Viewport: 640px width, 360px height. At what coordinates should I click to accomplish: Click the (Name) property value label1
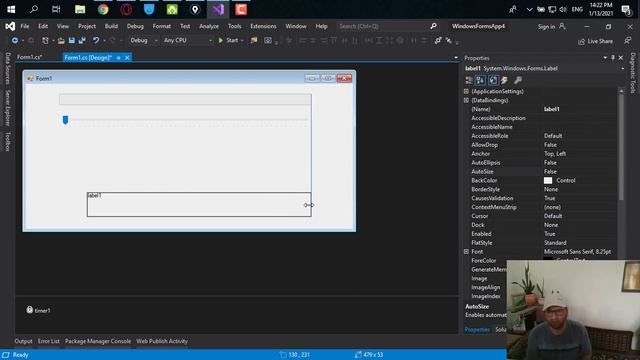click(x=551, y=109)
